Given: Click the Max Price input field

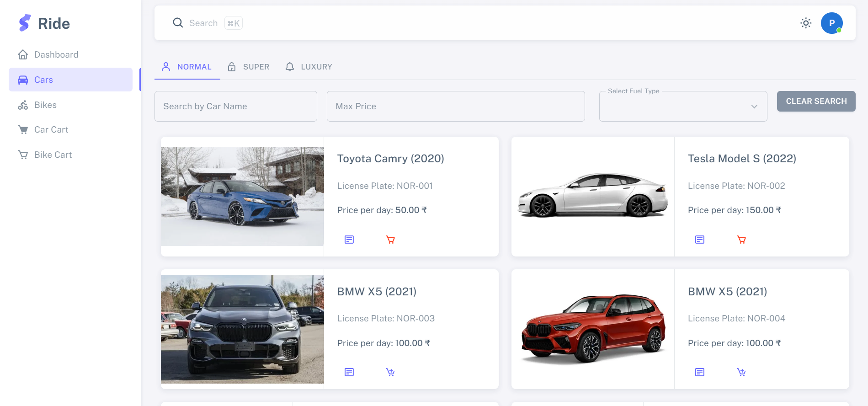Looking at the screenshot, I should coord(455,107).
